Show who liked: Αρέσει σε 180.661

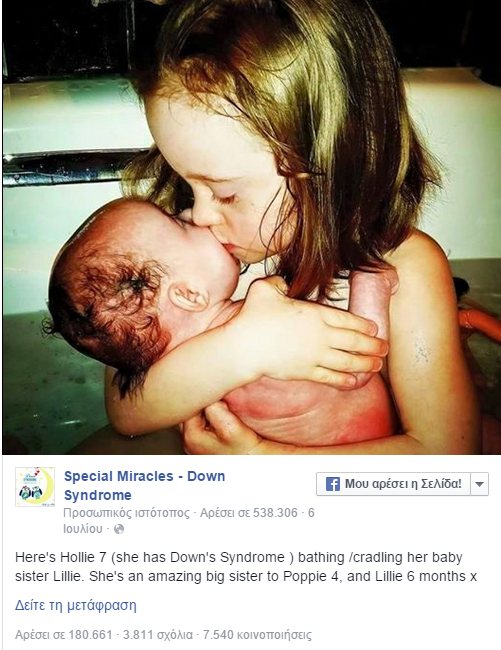pos(64,635)
